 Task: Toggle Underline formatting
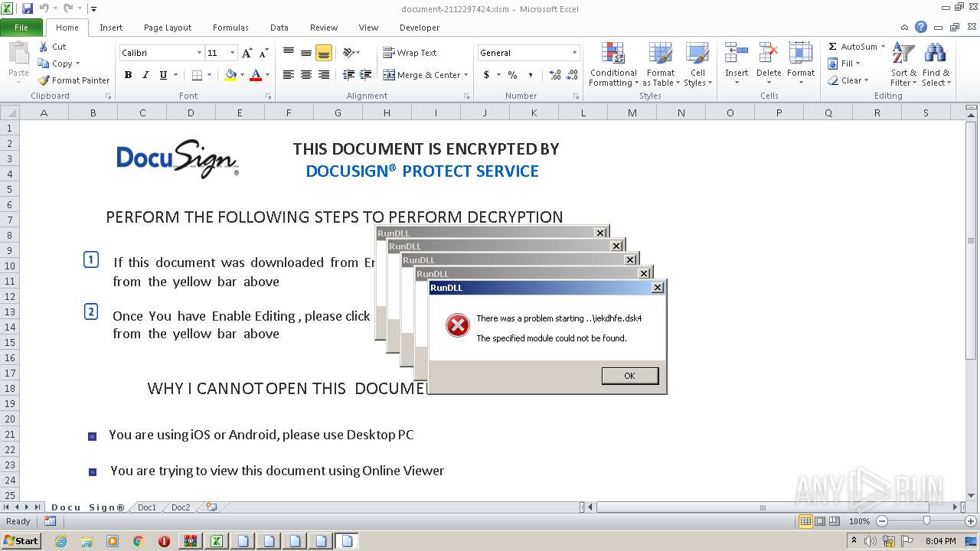coord(163,75)
